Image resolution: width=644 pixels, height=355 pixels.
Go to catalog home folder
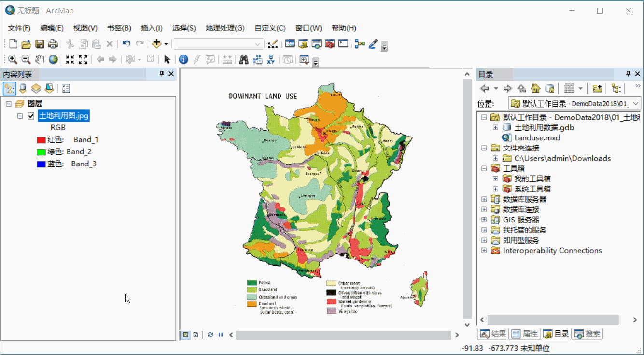tap(535, 88)
